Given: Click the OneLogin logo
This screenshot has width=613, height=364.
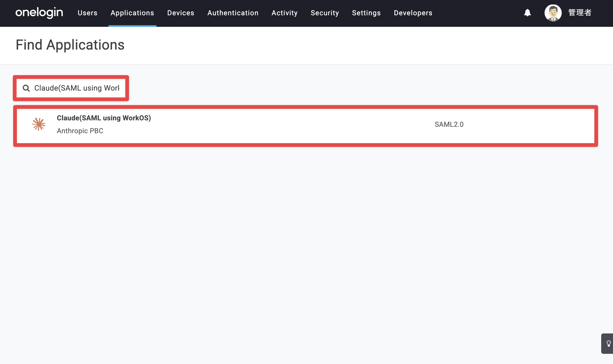Looking at the screenshot, I should (x=39, y=13).
